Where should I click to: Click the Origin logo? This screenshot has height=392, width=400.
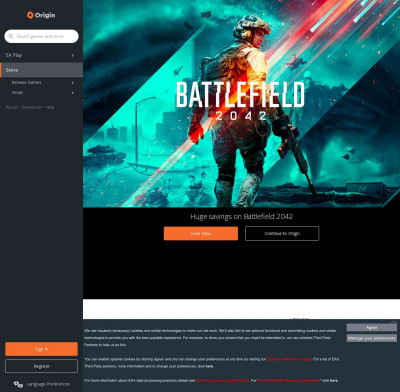41,15
